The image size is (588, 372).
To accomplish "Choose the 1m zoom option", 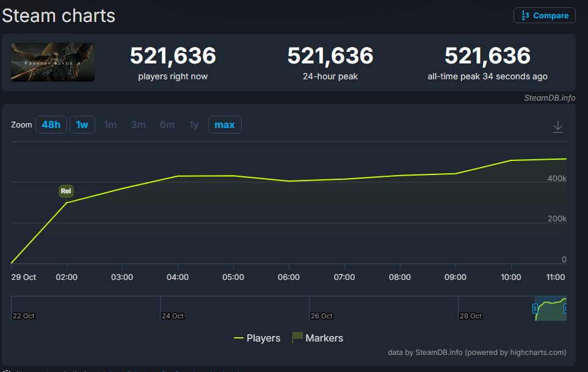I will point(111,125).
